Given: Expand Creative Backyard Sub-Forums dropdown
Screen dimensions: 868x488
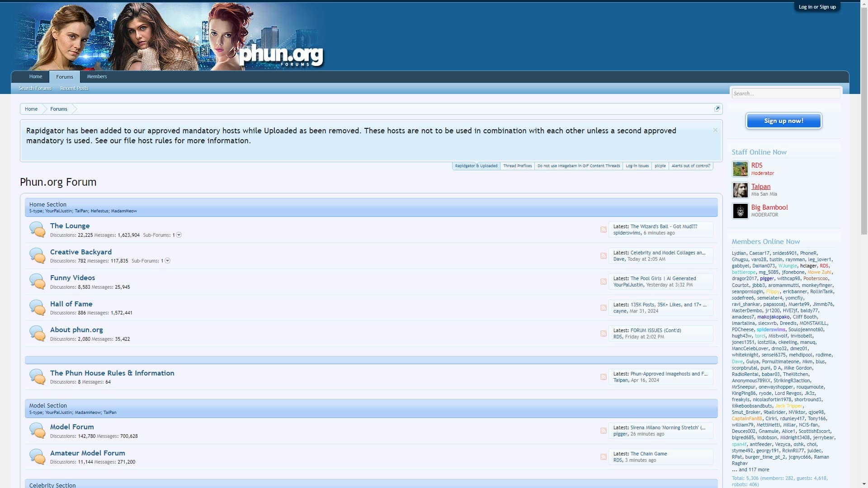Looking at the screenshot, I should (x=167, y=261).
